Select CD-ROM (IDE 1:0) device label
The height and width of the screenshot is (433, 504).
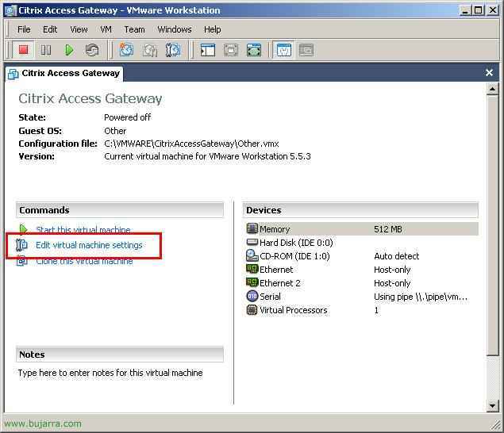pyautogui.click(x=294, y=256)
